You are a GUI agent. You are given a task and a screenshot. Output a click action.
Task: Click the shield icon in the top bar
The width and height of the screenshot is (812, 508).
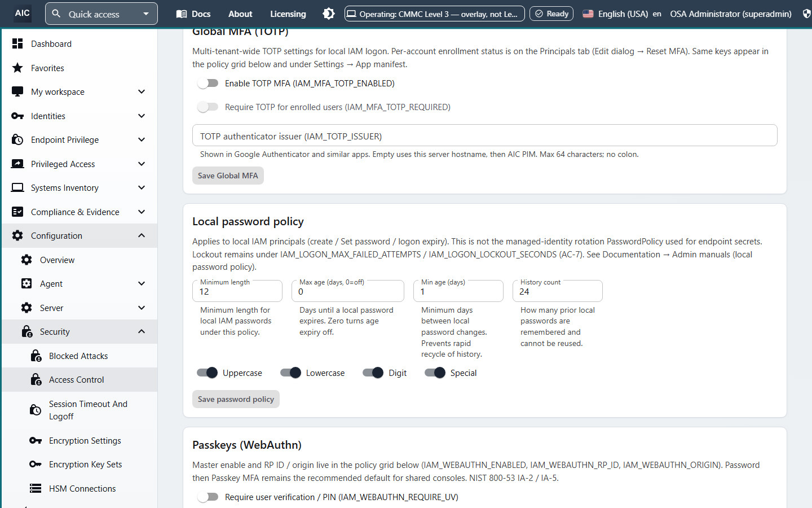(807, 14)
